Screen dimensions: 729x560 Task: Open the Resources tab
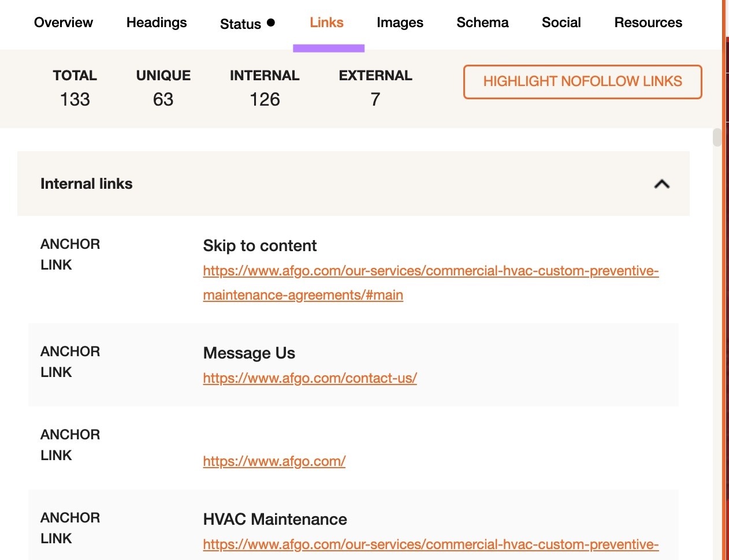click(648, 22)
